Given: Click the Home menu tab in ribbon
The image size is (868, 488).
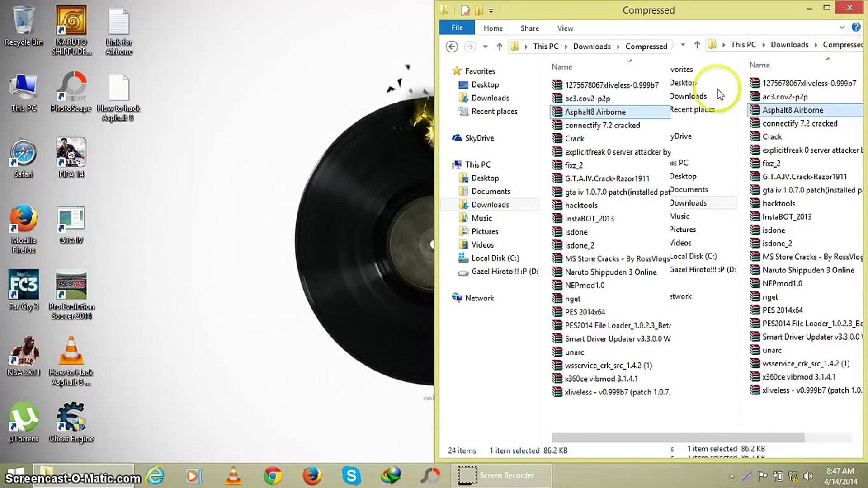Looking at the screenshot, I should (492, 28).
